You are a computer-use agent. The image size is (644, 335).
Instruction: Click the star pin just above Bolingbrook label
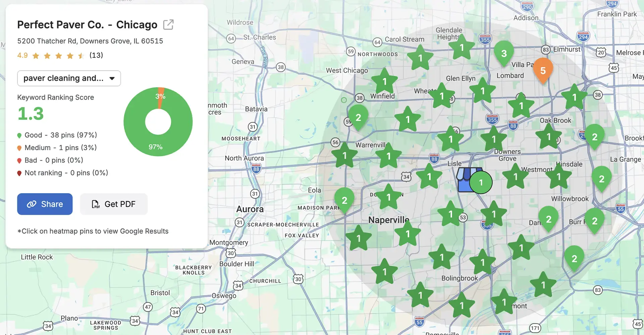[482, 262]
